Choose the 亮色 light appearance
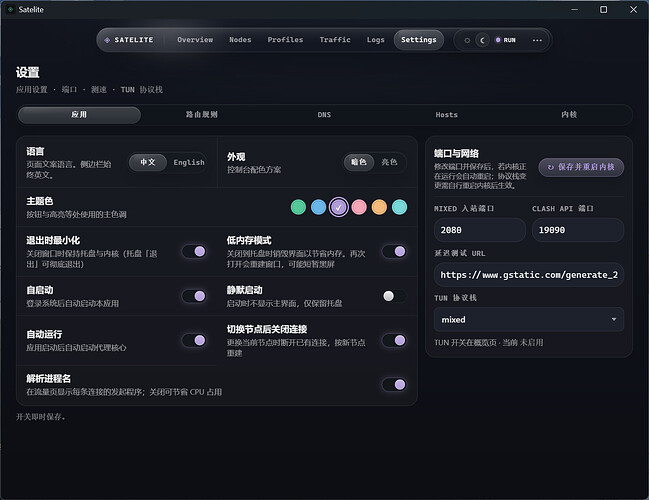Viewport: 649px width, 500px height. point(389,162)
